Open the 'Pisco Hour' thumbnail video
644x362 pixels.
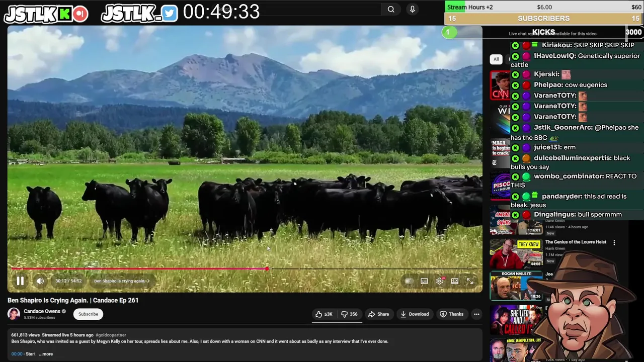tap(500, 187)
